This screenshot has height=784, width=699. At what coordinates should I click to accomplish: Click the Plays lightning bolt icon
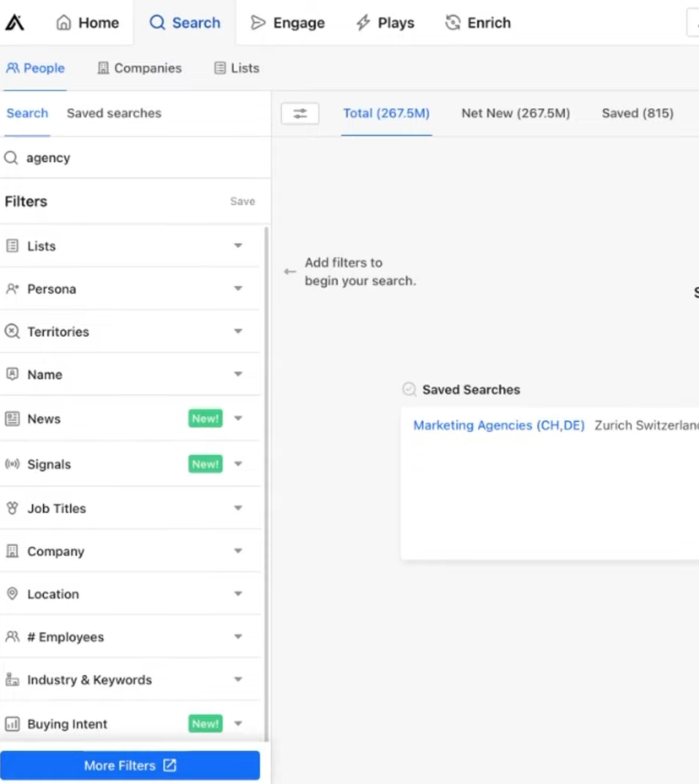click(363, 23)
